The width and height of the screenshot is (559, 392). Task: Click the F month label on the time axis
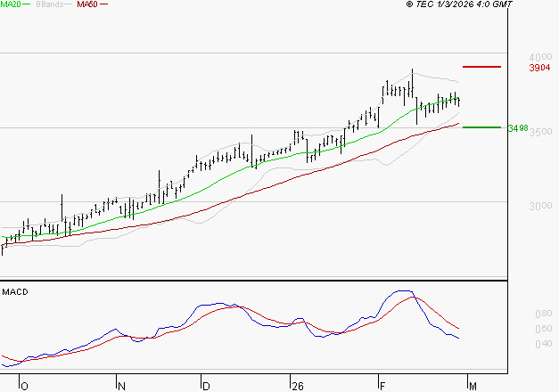(x=382, y=387)
